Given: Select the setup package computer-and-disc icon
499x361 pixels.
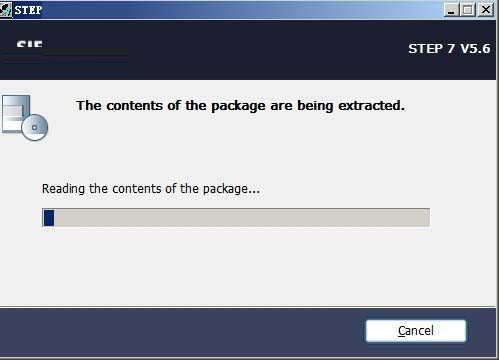Looking at the screenshot, I should (25, 117).
